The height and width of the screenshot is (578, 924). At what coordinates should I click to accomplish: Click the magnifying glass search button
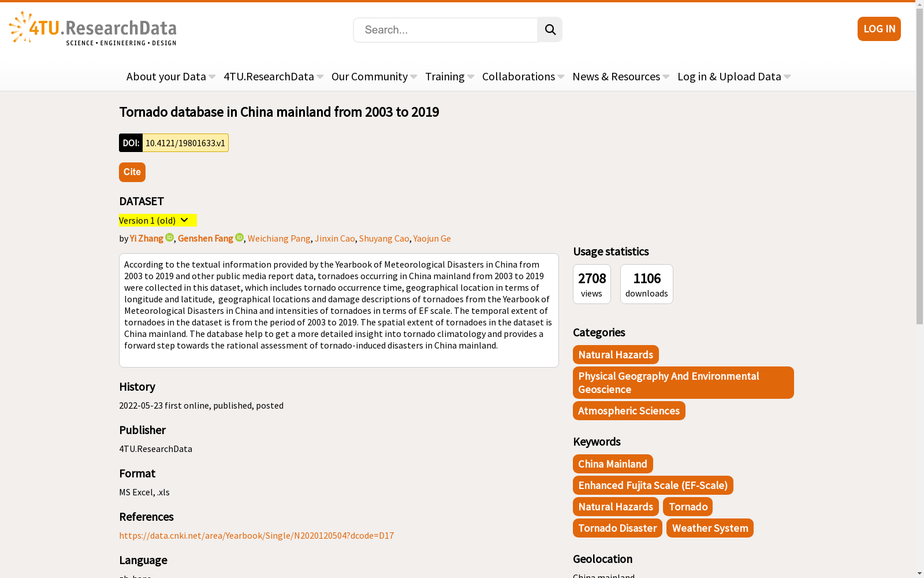(x=550, y=29)
